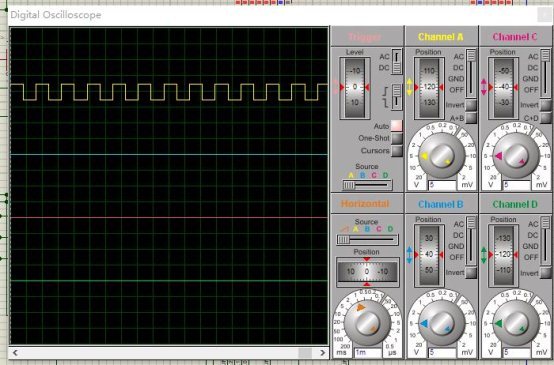The image size is (554, 365).
Task: Click the Channel A volts-per-division knob
Action: coord(442,156)
